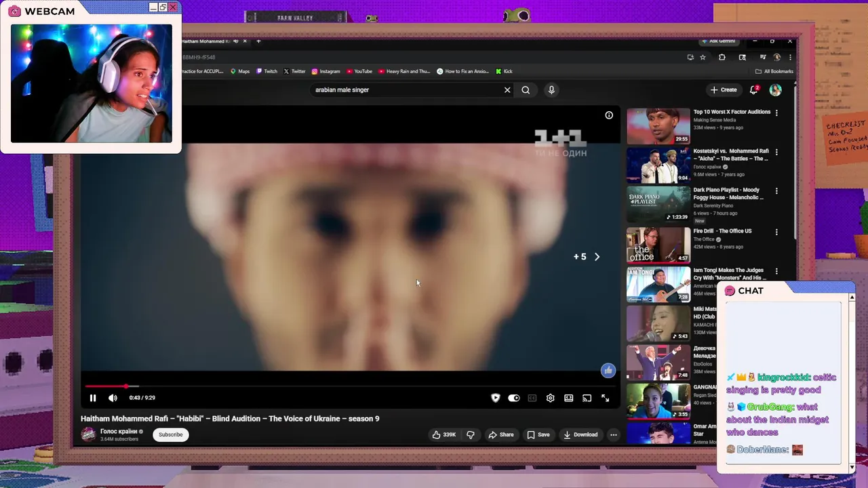Open All Bookmarks folder
Image resolution: width=868 pixels, height=488 pixels.
[774, 71]
